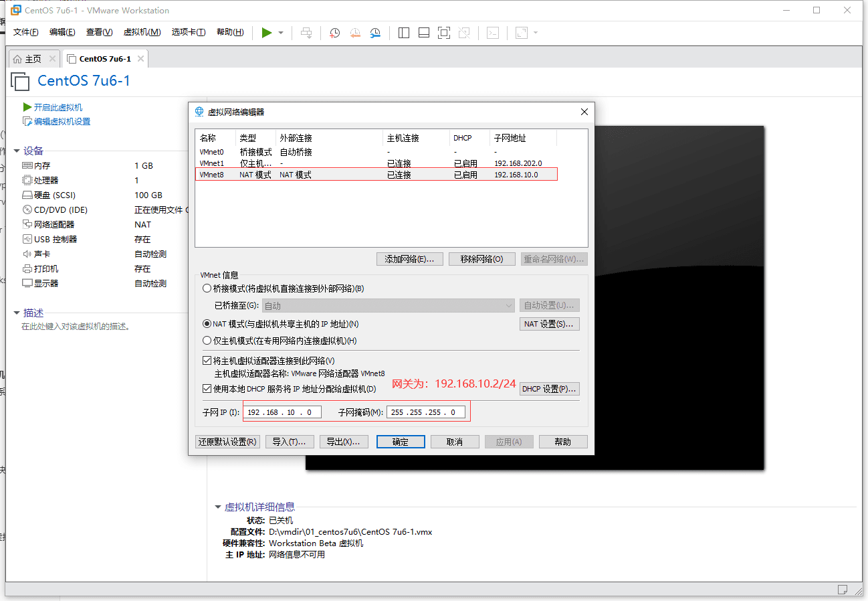
Task: Enter full screen mode icon
Action: pyautogui.click(x=444, y=33)
